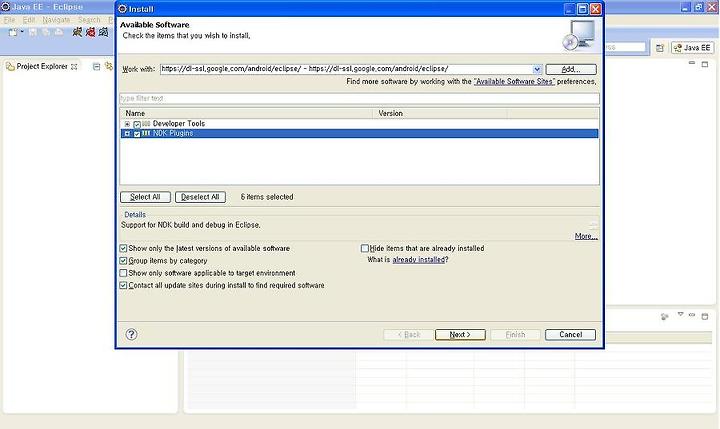Open the view menu triangle in bottom view
720x429 pixels.
coord(681,314)
